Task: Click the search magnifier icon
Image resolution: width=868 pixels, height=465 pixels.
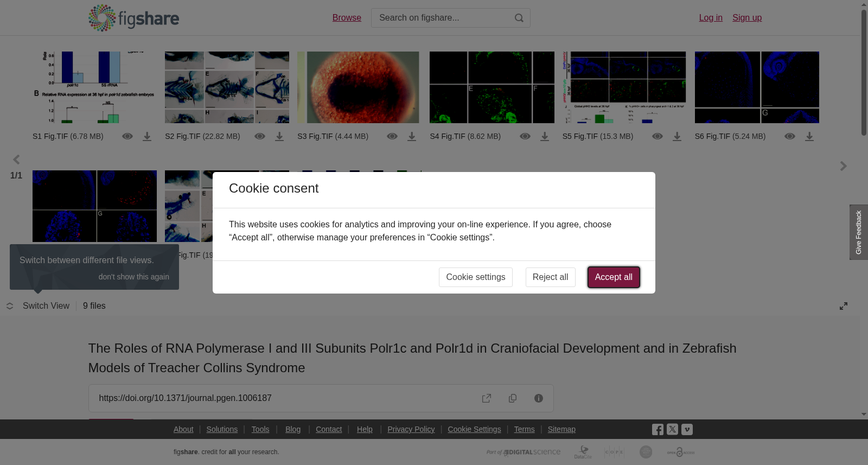Action: pos(519,18)
